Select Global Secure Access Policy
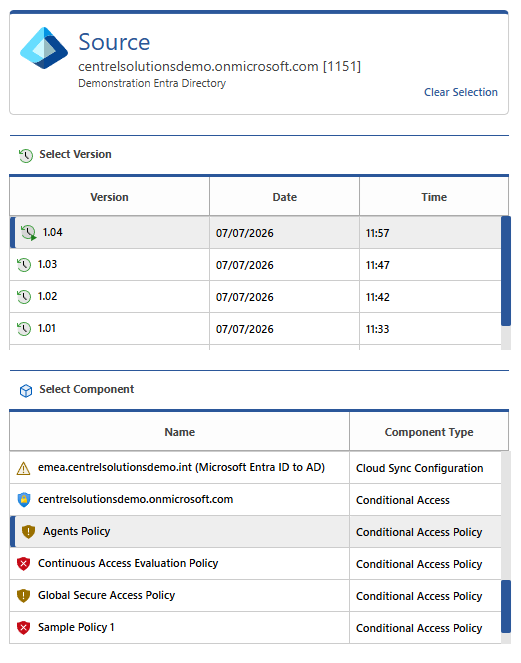Screen dimensions: 521x663 pyautogui.click(x=255, y=595)
